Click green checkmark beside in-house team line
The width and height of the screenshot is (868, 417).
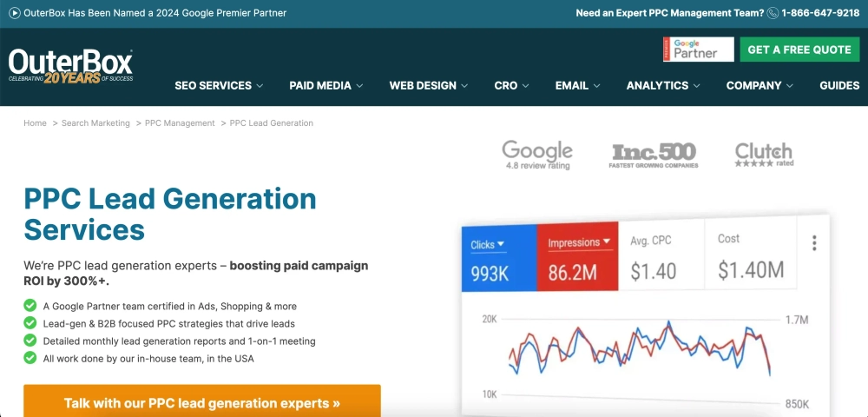pyautogui.click(x=30, y=358)
